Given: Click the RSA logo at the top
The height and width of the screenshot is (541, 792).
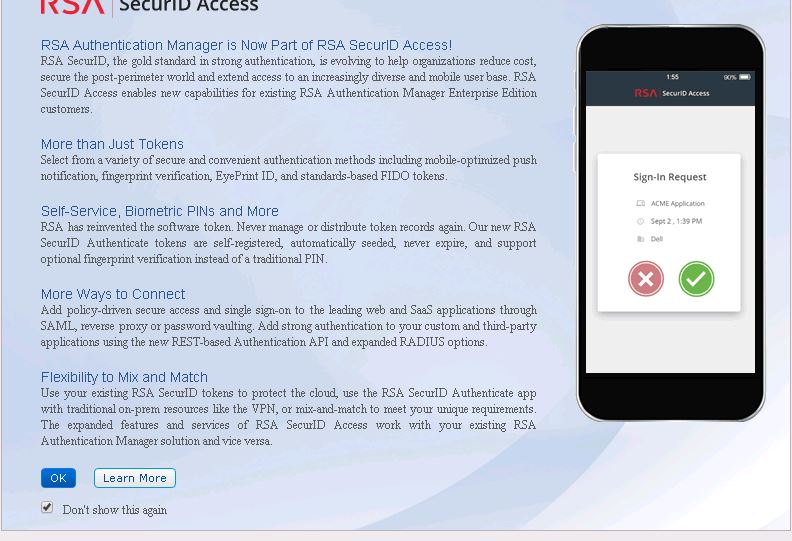Looking at the screenshot, I should pos(73,6).
